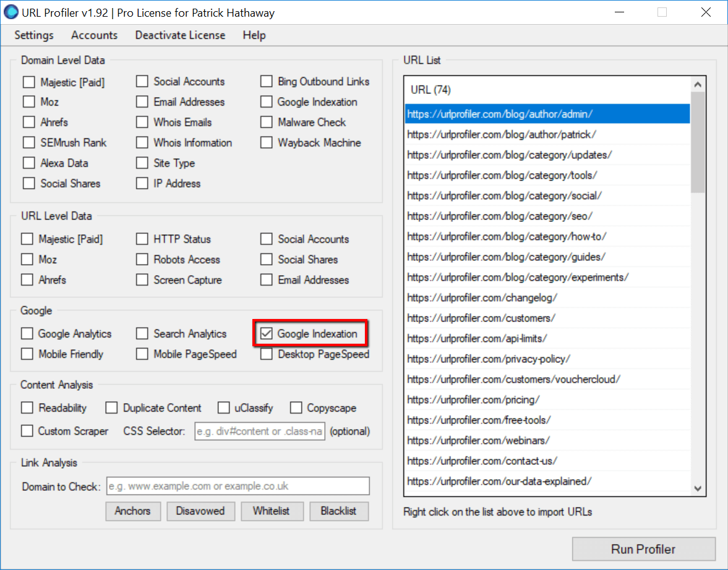Enable Screen Capture under URL Level Data
The image size is (728, 570).
click(x=142, y=279)
